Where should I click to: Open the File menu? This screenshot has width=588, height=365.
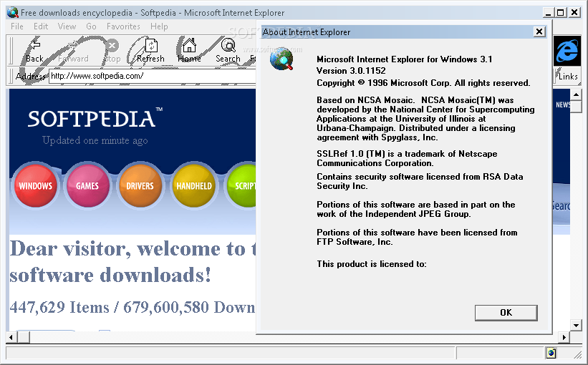17,26
